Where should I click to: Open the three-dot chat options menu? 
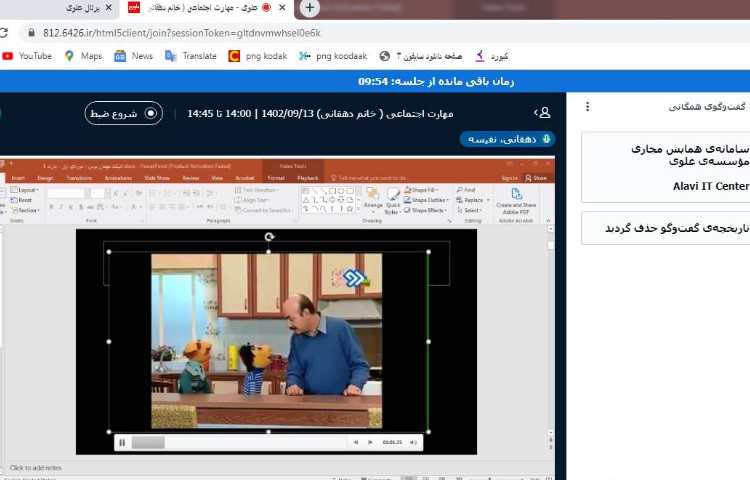click(587, 107)
